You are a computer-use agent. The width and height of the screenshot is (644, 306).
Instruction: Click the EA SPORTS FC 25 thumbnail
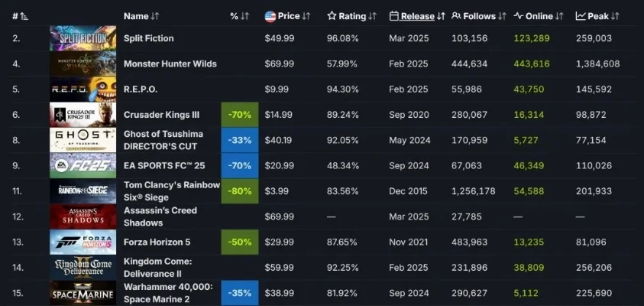pyautogui.click(x=83, y=165)
